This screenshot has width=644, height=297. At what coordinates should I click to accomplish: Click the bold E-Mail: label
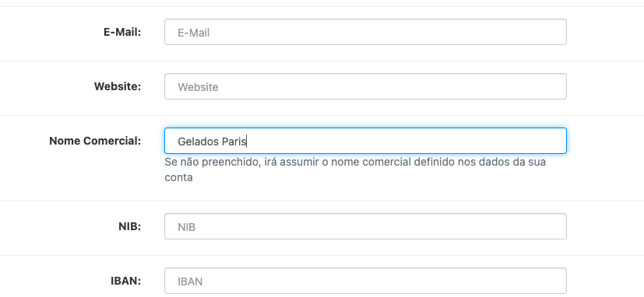click(122, 32)
